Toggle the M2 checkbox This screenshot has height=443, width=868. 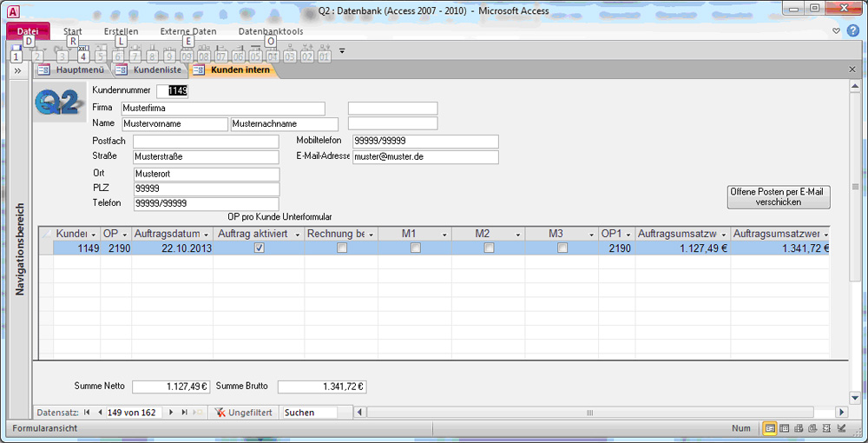coord(489,248)
